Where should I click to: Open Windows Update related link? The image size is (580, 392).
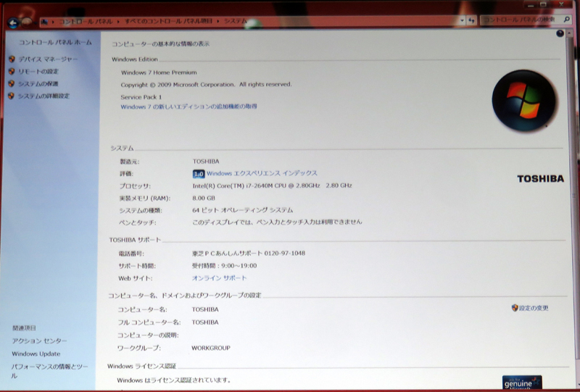[36, 354]
